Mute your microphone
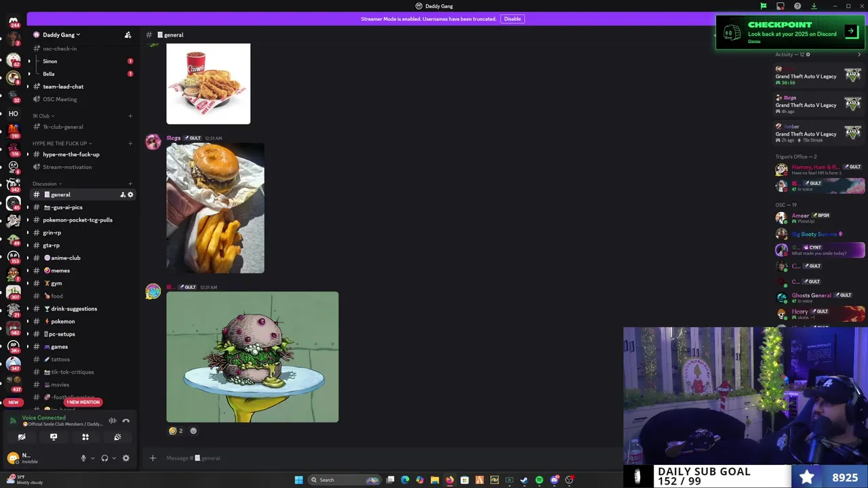This screenshot has width=868, height=488. 83,458
